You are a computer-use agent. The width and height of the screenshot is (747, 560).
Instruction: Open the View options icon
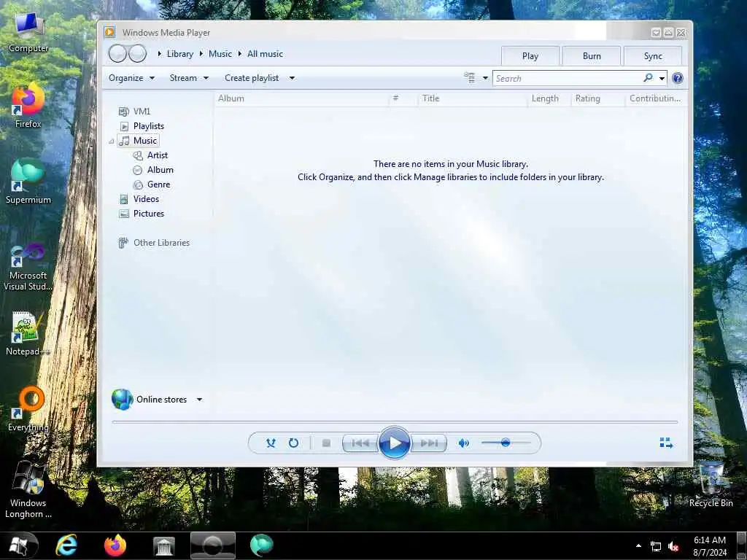click(470, 77)
